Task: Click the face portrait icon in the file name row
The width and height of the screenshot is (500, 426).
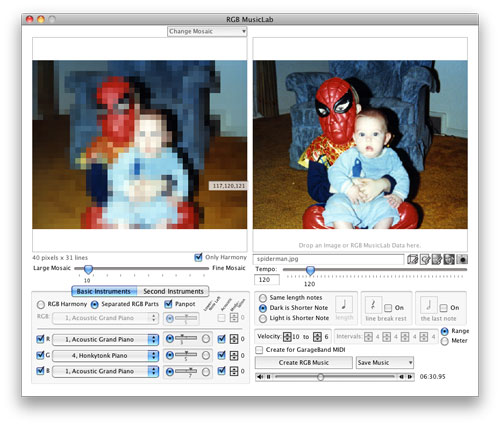Action: click(449, 259)
